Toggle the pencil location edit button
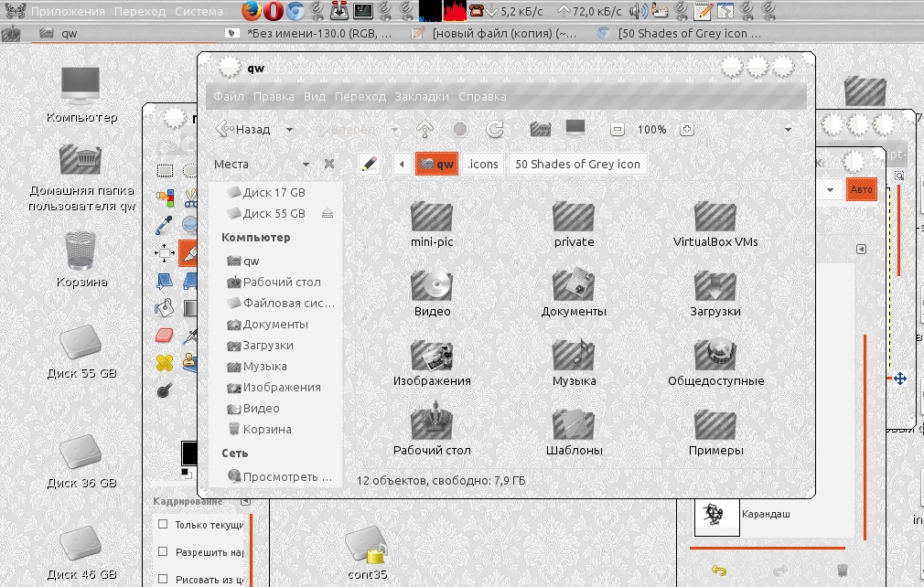 coord(370,164)
